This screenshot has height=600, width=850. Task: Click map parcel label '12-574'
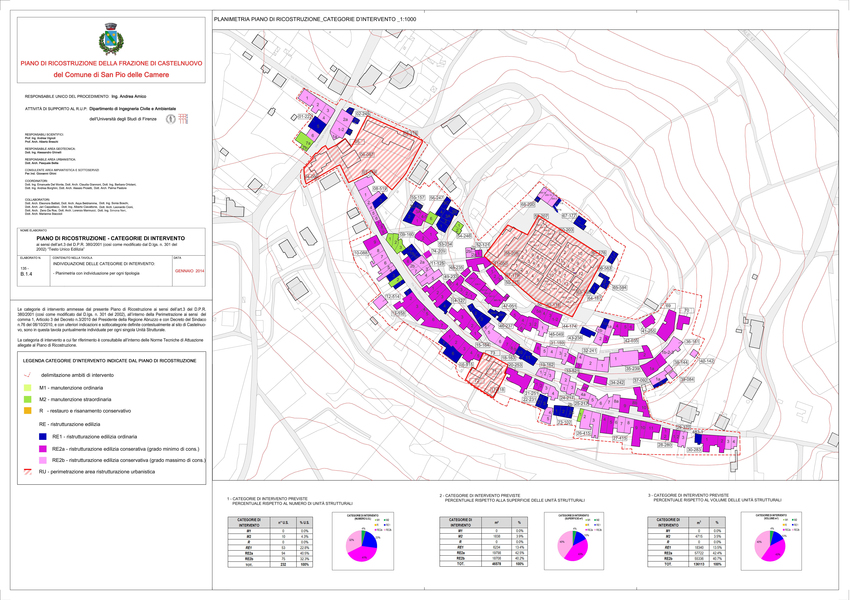click(392, 296)
